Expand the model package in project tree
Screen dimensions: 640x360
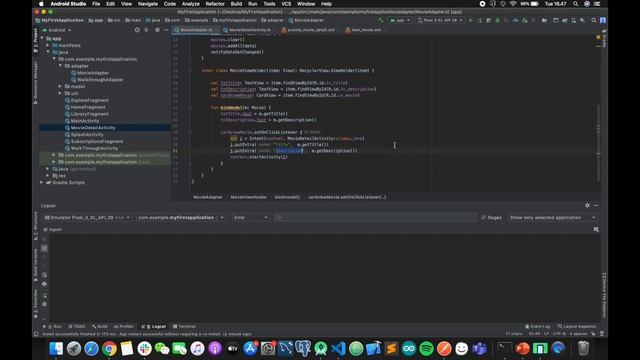(x=60, y=87)
